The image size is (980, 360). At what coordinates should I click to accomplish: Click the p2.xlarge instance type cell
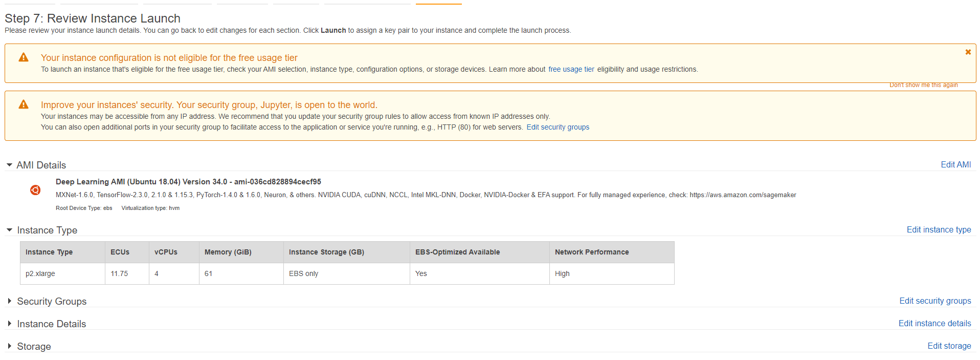tap(40, 273)
